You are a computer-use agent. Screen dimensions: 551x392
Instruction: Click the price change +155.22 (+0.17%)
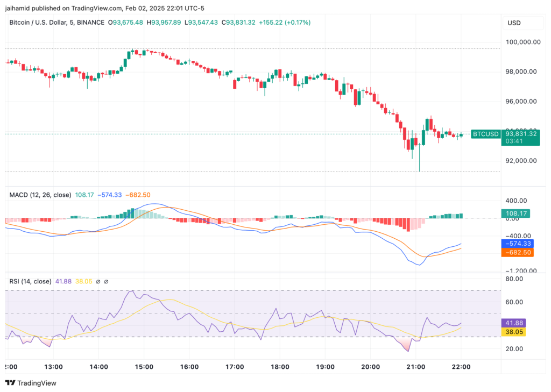285,23
